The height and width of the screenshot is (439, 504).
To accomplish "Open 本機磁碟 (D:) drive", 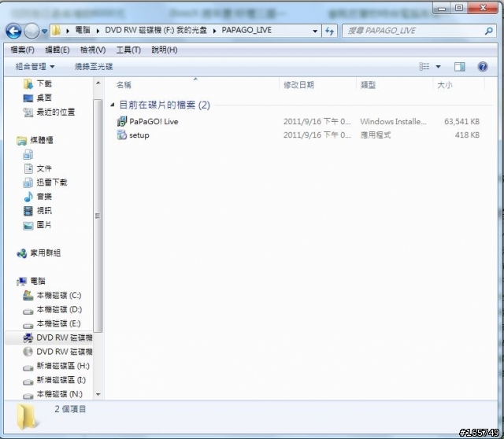I will tap(59, 309).
